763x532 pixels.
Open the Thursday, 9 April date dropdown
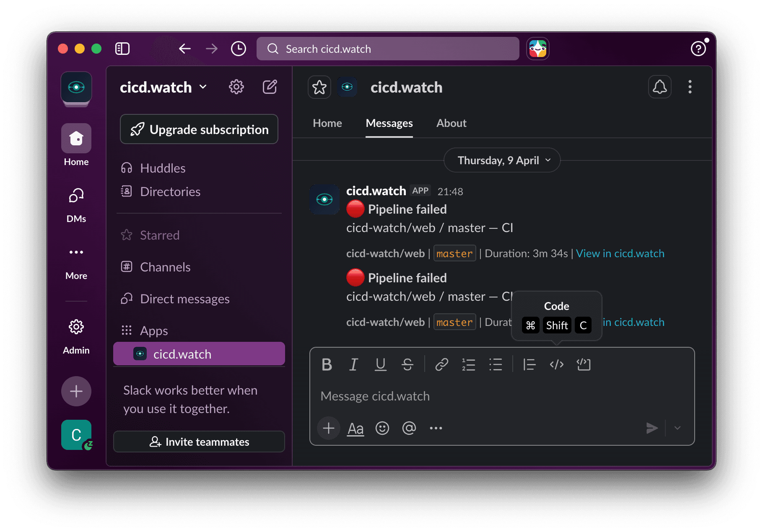pos(501,160)
